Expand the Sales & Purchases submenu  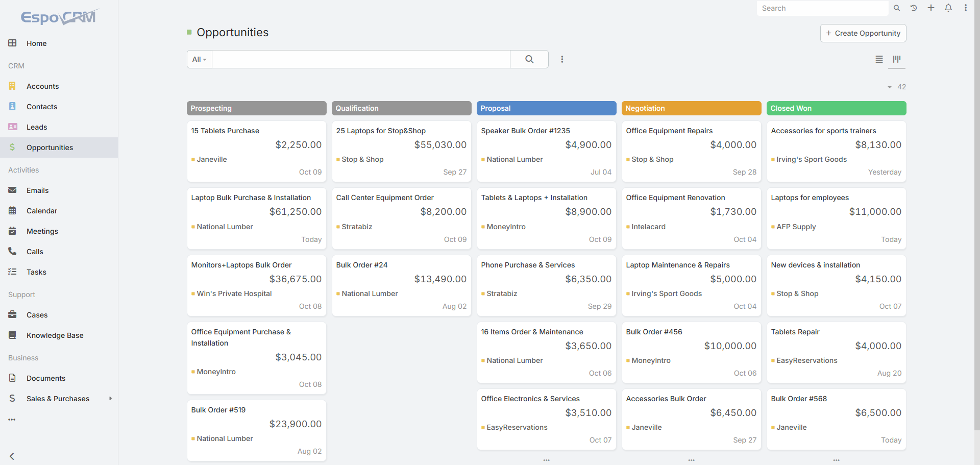[110, 399]
